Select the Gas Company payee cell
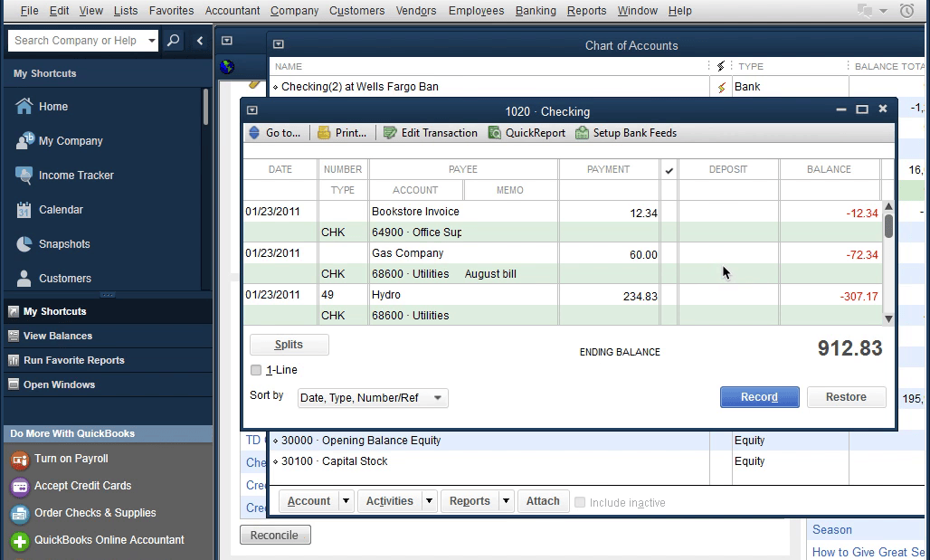The image size is (930, 560). click(462, 253)
